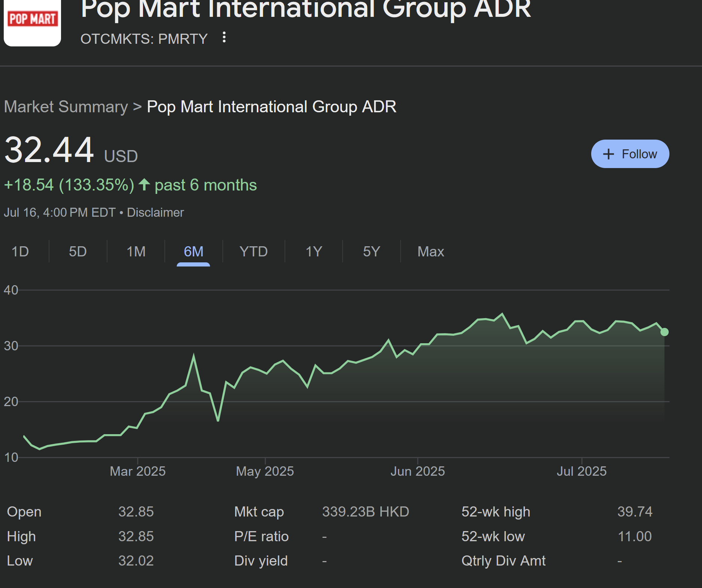Click the Mar 2025 axis label
The height and width of the screenshot is (588, 702).
[138, 471]
